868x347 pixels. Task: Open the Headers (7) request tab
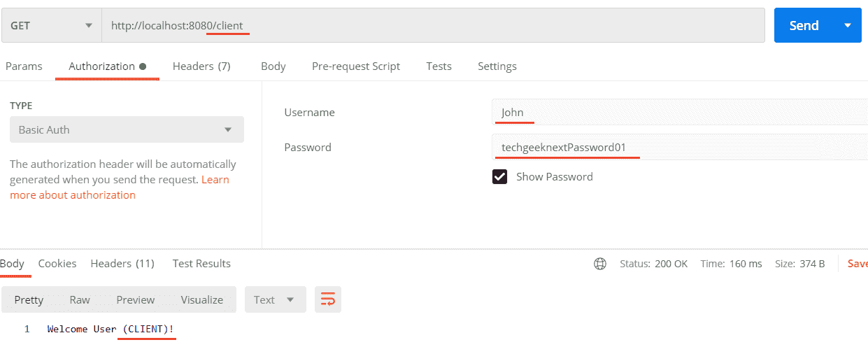pos(201,66)
